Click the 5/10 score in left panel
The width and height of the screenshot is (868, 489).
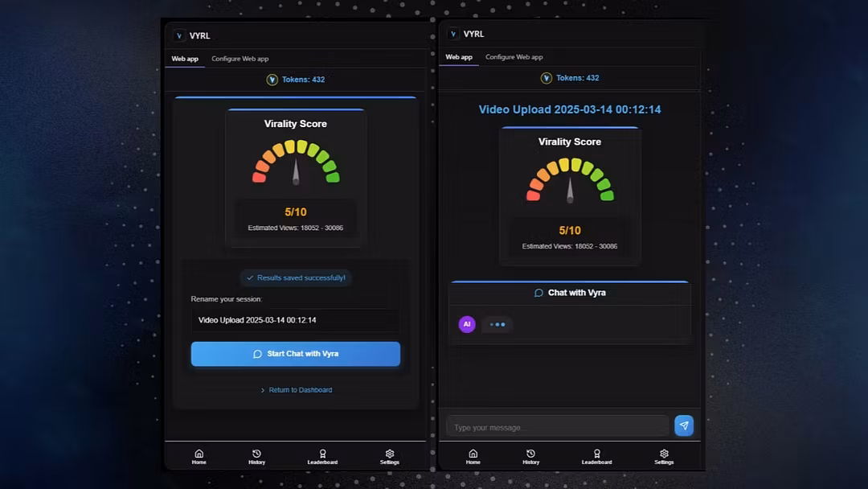[x=296, y=212]
